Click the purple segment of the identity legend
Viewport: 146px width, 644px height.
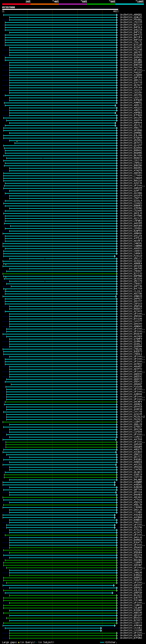coord(73,4)
